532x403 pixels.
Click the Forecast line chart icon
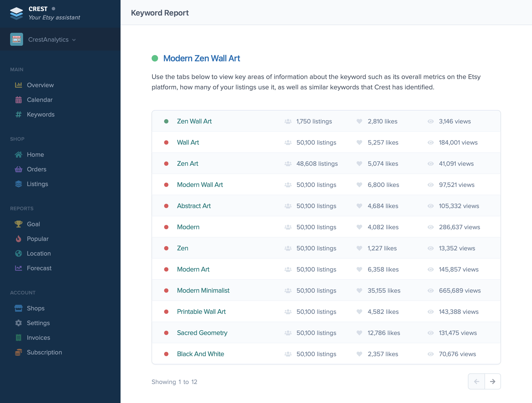pyautogui.click(x=18, y=268)
